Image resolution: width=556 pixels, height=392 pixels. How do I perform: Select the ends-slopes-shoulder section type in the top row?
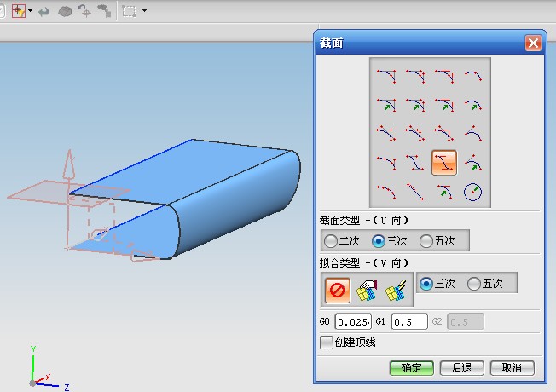(x=415, y=76)
